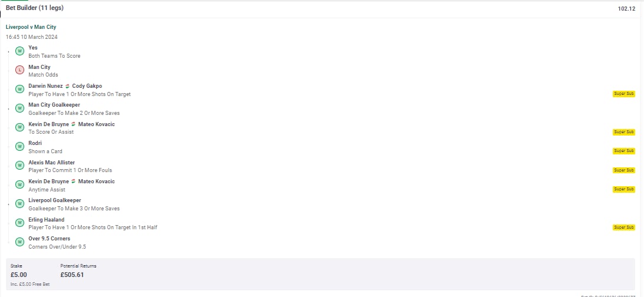This screenshot has height=297, width=644.
Task: Click the Super Sub badge on Rodri's row
Action: 623,151
